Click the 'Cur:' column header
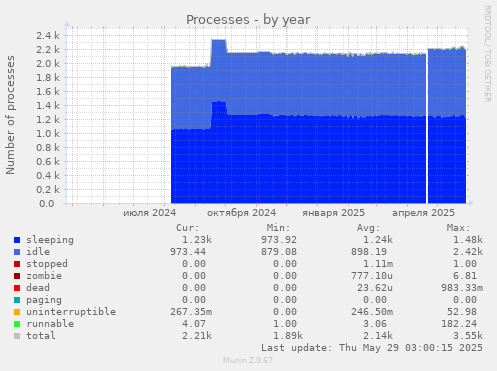497x371 pixels. click(188, 228)
